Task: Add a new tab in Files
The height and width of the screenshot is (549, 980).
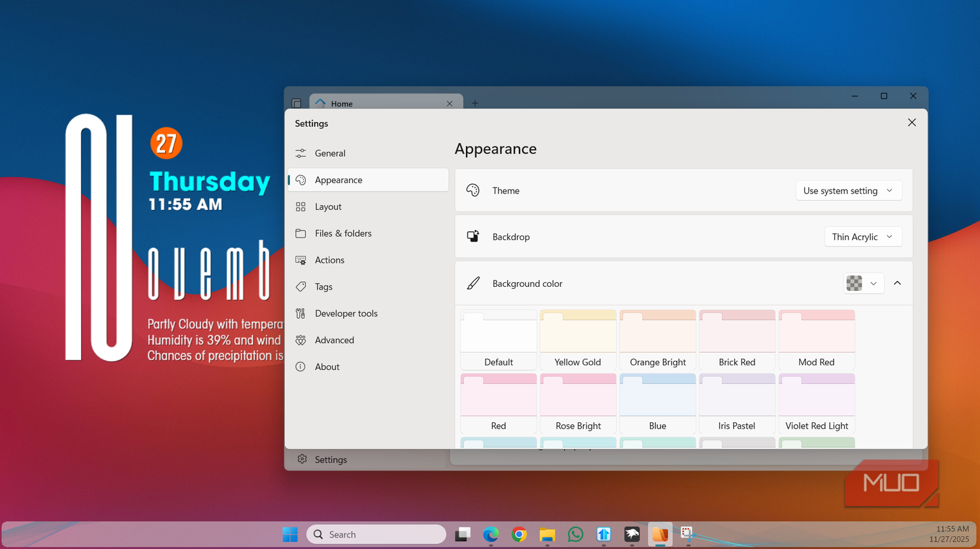Action: (x=475, y=103)
